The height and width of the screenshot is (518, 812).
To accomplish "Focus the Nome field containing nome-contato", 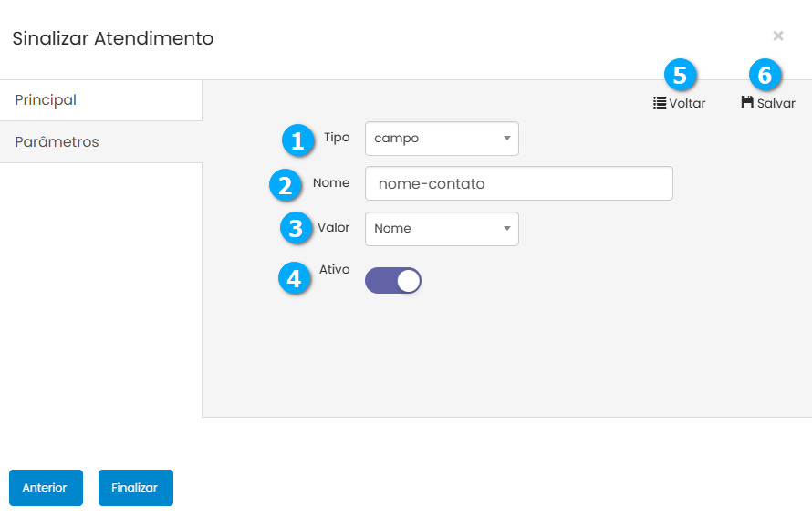I will (518, 183).
